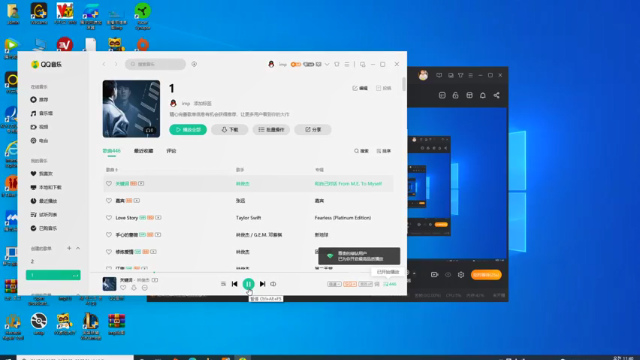Image resolution: width=640 pixels, height=360 pixels.
Task: Go back to the previous track
Action: tap(234, 284)
